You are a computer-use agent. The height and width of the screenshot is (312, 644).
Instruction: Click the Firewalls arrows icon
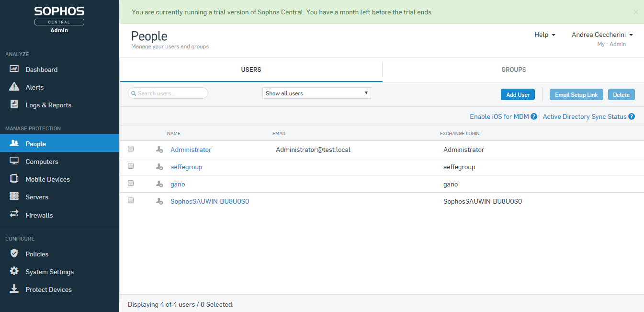pos(14,214)
